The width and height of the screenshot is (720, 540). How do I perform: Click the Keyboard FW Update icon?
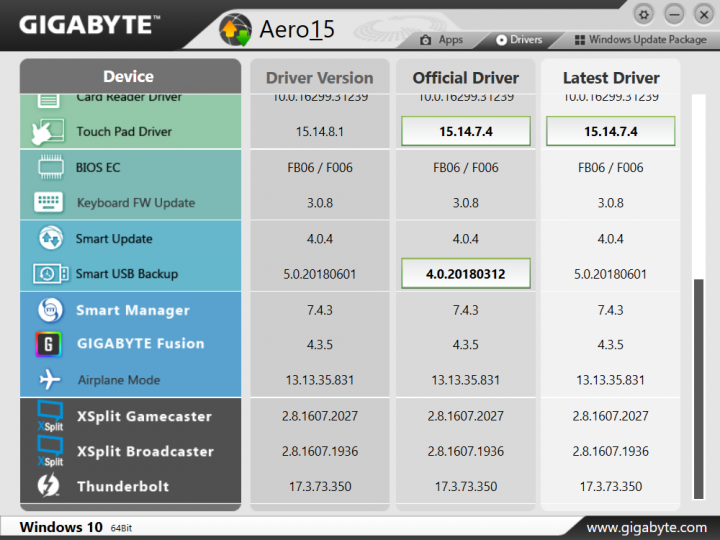tap(49, 202)
